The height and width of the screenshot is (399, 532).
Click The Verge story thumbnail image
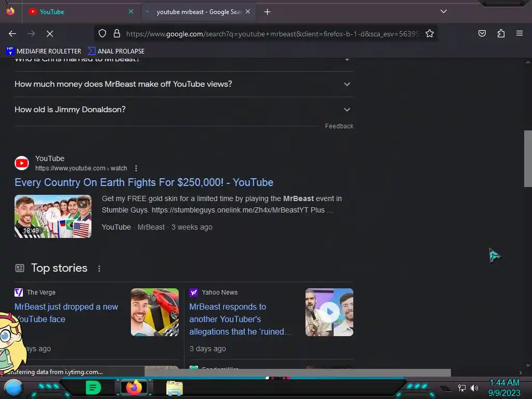(155, 312)
